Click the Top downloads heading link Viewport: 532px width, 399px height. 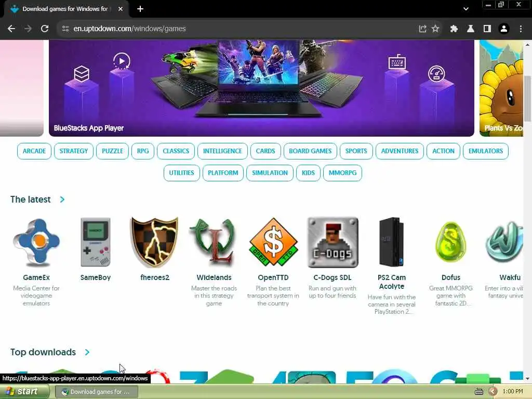[x=43, y=352]
